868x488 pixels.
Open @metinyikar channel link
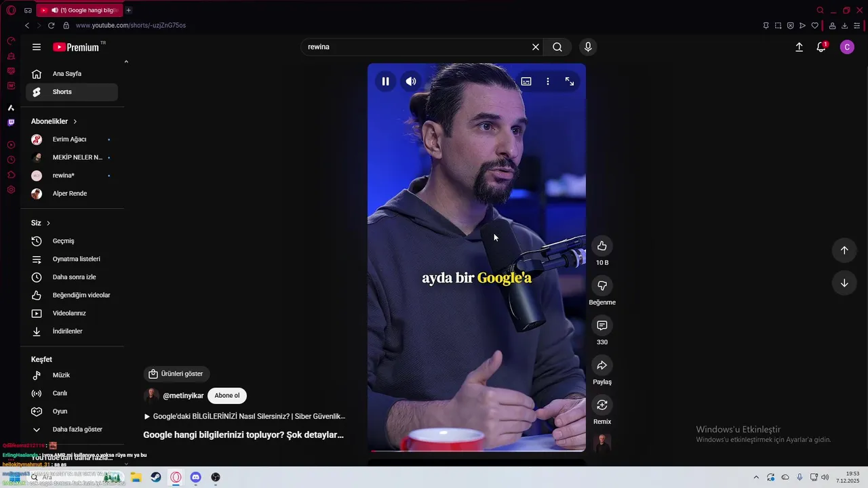pos(183,396)
